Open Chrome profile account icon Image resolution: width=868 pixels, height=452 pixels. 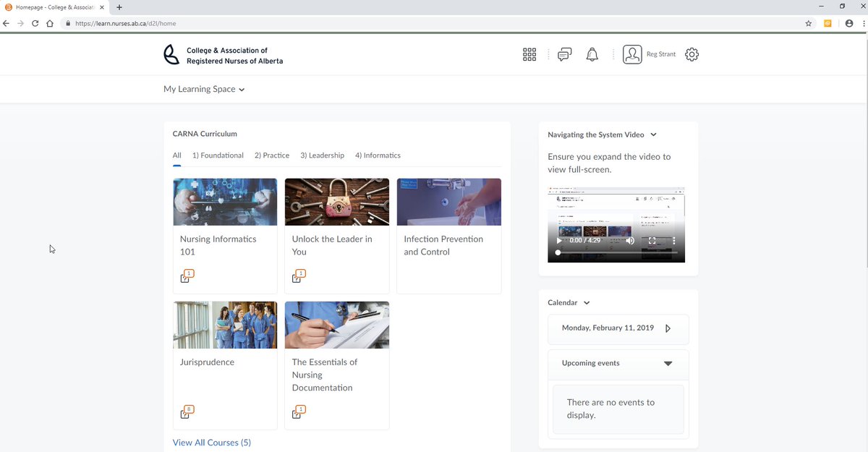pos(848,23)
